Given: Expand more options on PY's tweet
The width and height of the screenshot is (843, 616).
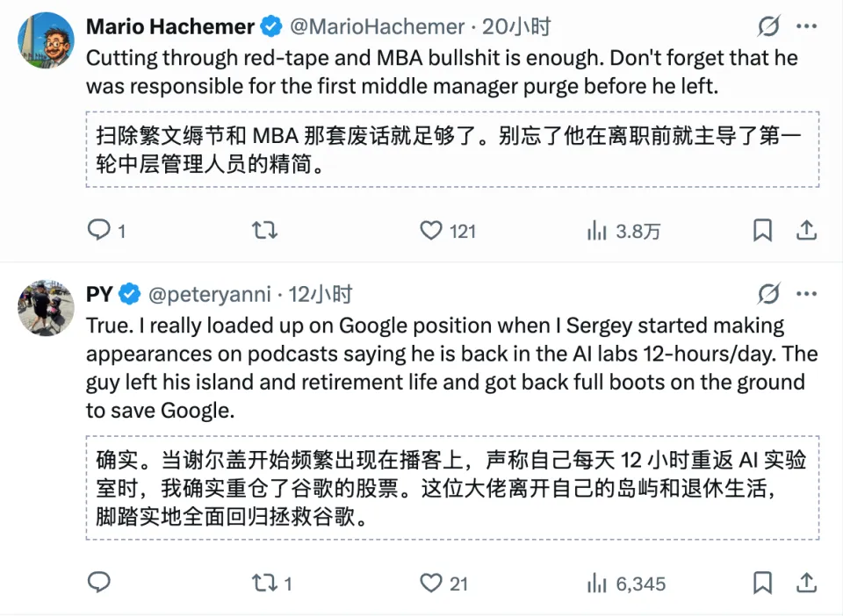Looking at the screenshot, I should coord(806,294).
